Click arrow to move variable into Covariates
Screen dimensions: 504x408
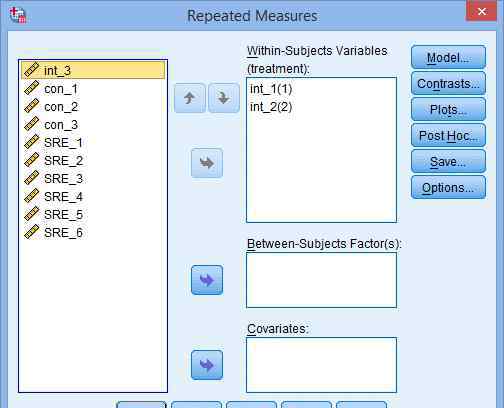tap(207, 365)
